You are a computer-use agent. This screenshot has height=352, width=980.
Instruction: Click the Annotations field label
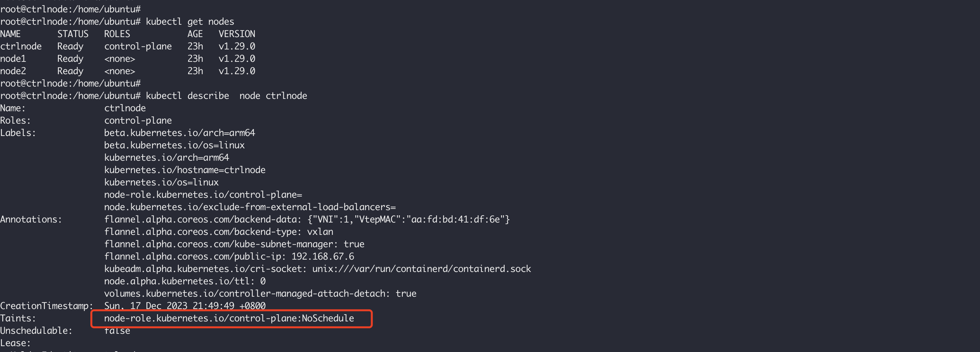click(x=31, y=220)
